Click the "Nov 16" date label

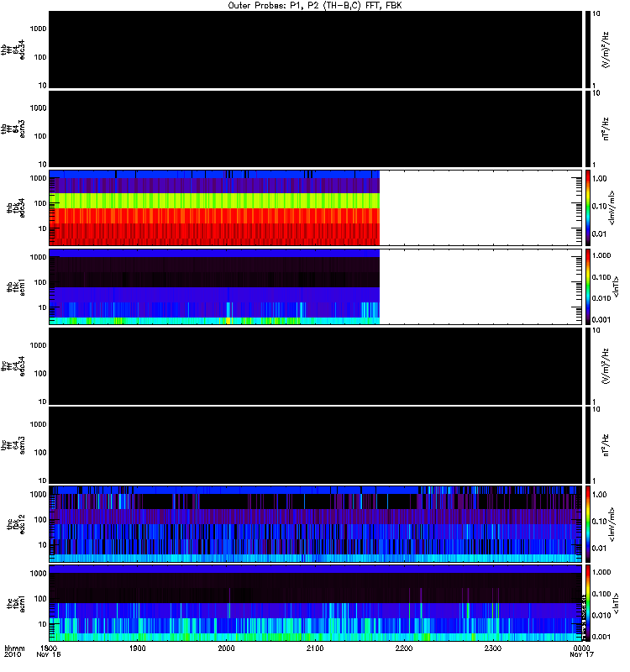click(49, 654)
